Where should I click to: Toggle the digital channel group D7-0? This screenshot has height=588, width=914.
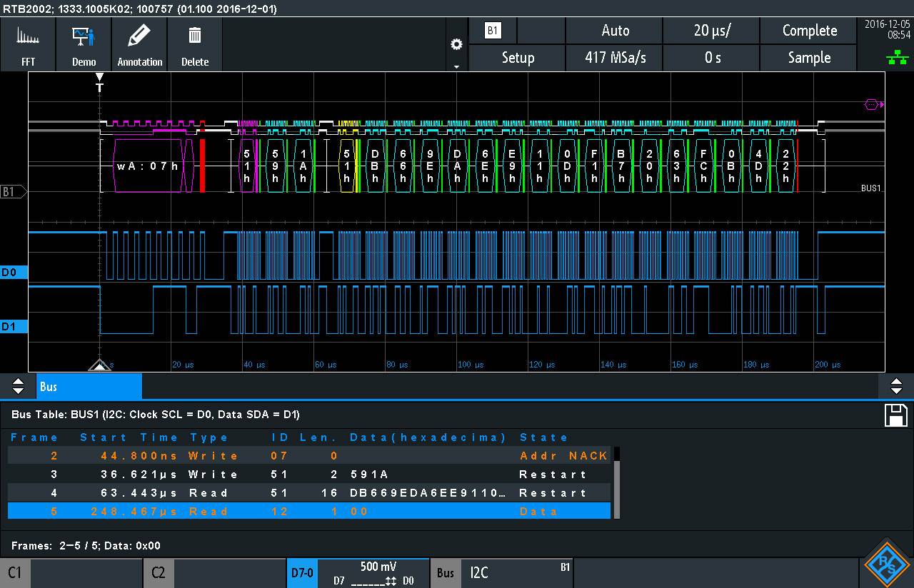[x=302, y=572]
